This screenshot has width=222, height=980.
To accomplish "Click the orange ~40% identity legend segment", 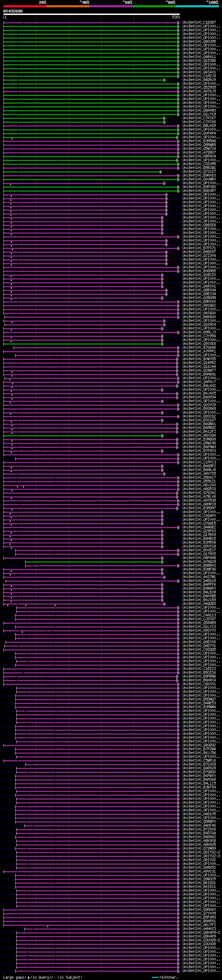I will click(68, 6).
